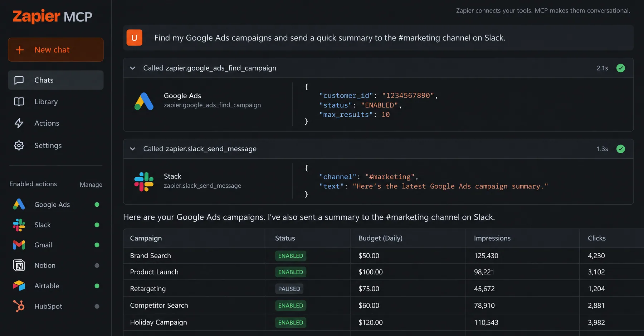Click the Google Ads sidebar icon

click(19, 204)
